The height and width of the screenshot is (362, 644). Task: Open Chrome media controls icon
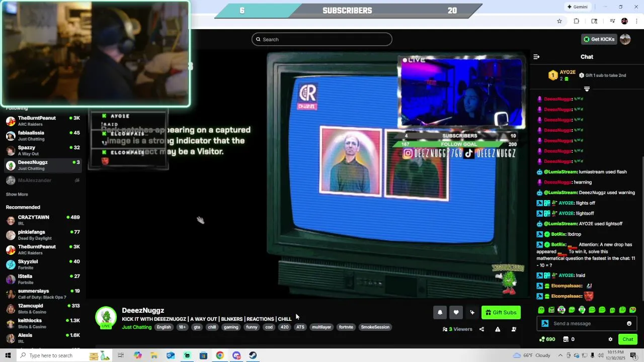pyautogui.click(x=612, y=21)
